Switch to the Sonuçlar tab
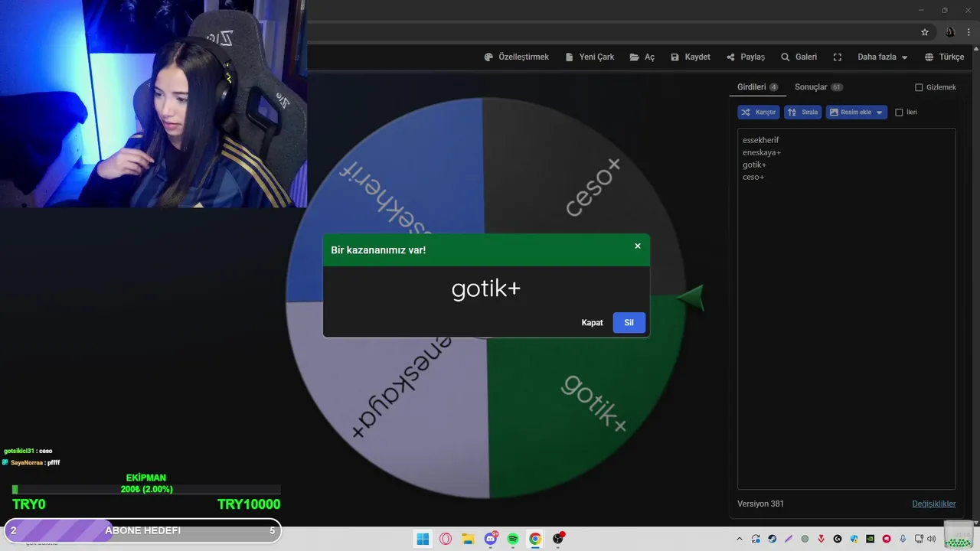The image size is (980, 551). pos(818,87)
